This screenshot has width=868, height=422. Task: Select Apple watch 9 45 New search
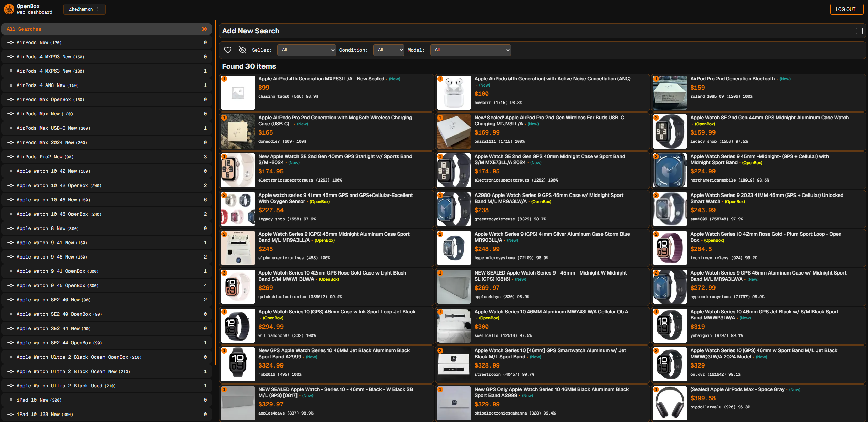pyautogui.click(x=107, y=257)
